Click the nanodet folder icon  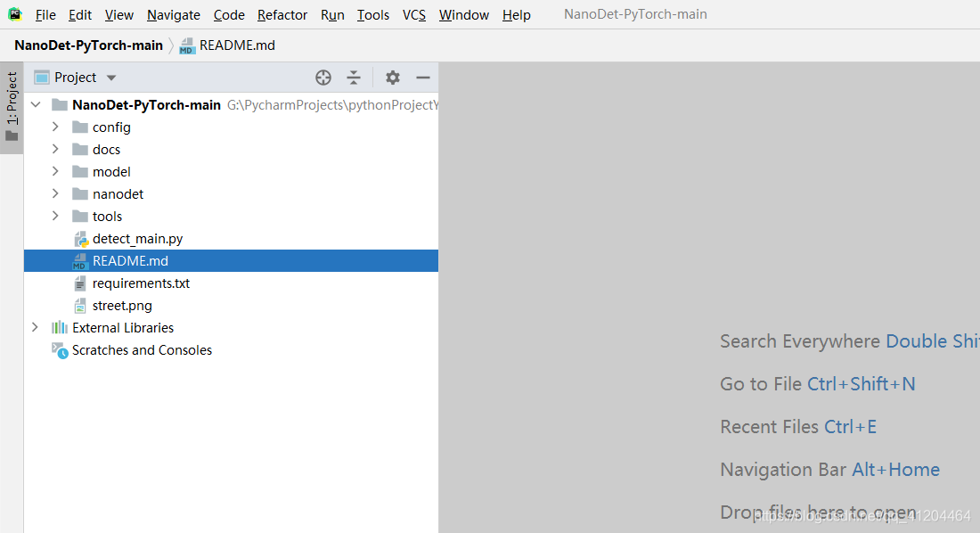pyautogui.click(x=80, y=194)
